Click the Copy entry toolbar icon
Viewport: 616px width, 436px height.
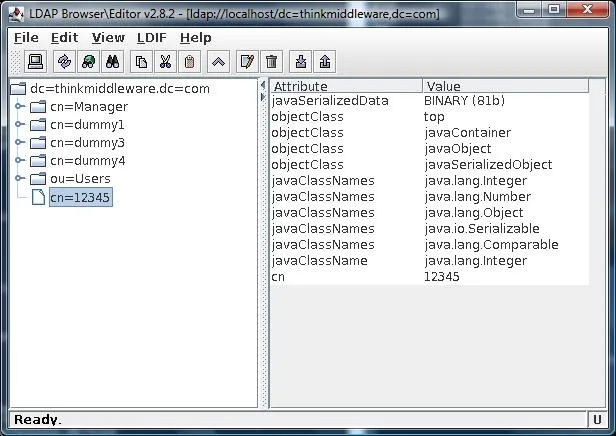[x=141, y=62]
